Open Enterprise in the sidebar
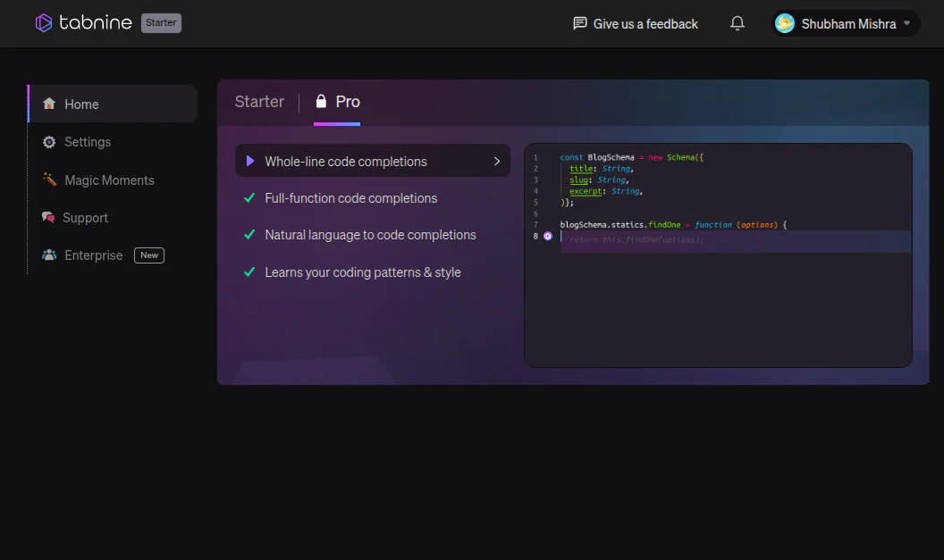This screenshot has width=944, height=560. click(93, 255)
